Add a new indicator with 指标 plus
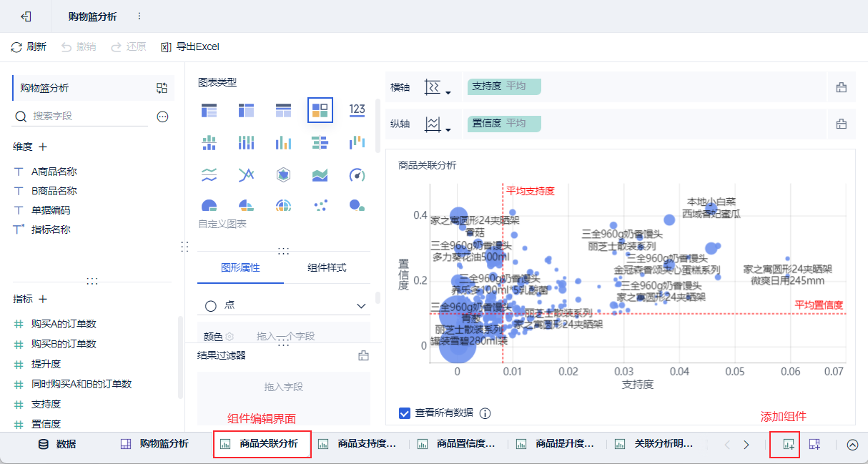The height and width of the screenshot is (464, 868). click(x=43, y=299)
